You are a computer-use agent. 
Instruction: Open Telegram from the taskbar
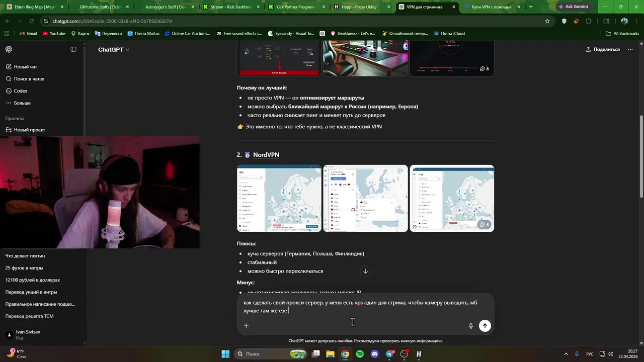point(389,354)
